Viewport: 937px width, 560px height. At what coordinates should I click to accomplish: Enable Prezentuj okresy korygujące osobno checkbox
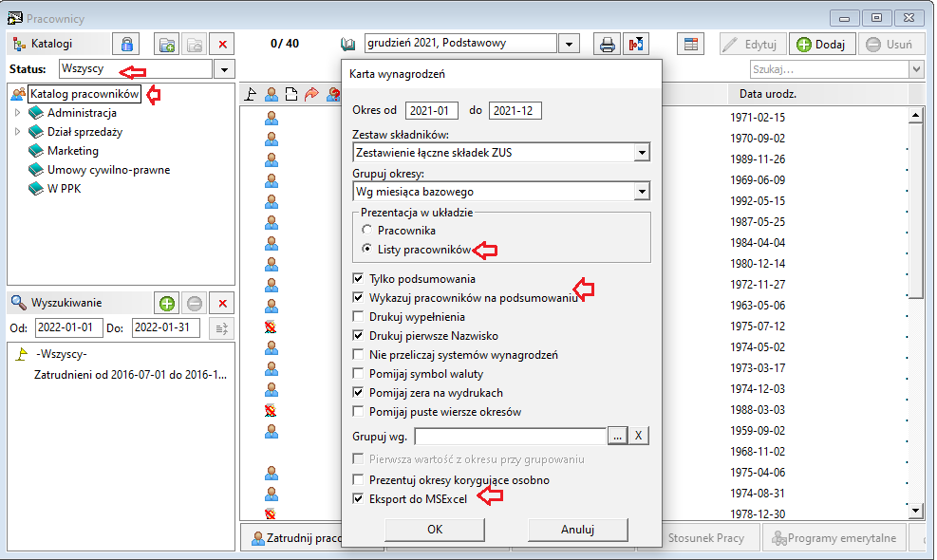tap(358, 479)
